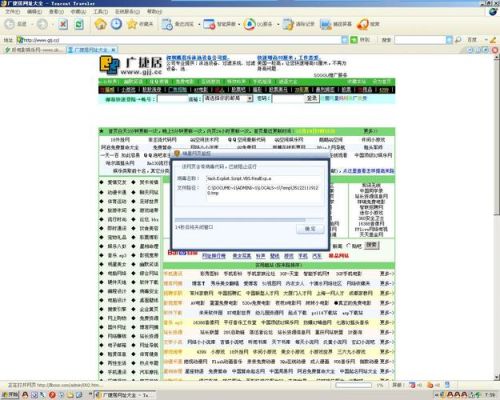Click the warning dialog countdown progress bar
The width and height of the screenshot is (500, 400).
(249, 219)
